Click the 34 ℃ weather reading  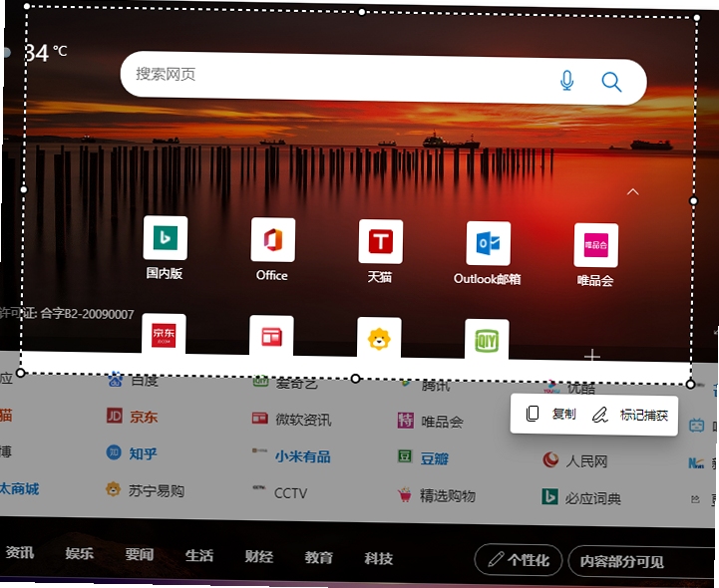pyautogui.click(x=46, y=52)
